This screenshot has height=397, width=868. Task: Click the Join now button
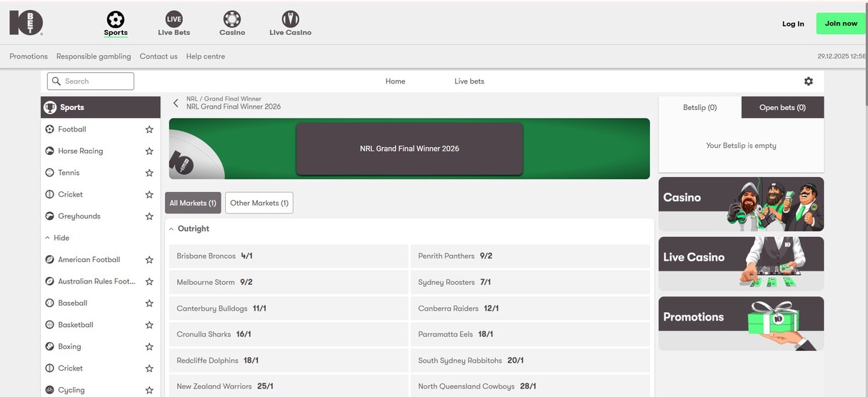point(841,24)
